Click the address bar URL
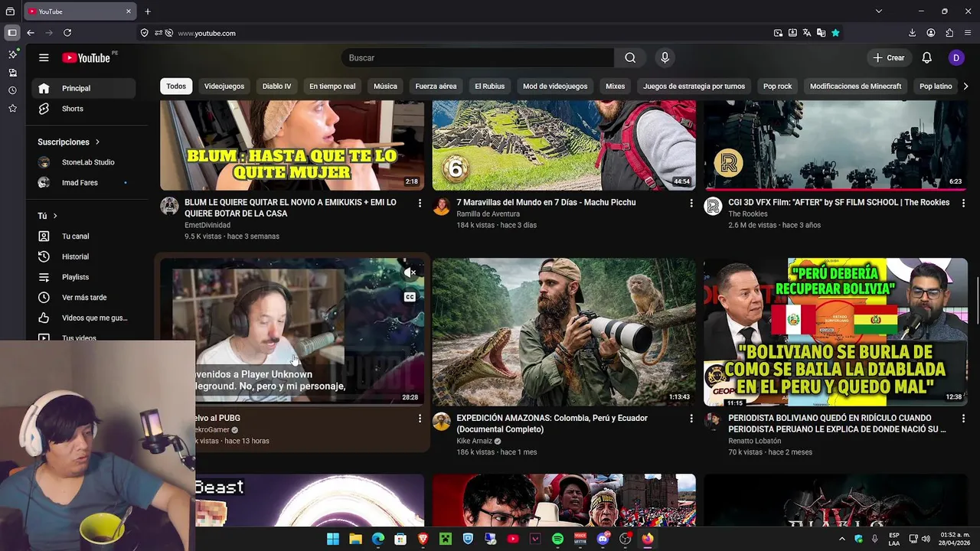This screenshot has width=980, height=551. (x=207, y=33)
